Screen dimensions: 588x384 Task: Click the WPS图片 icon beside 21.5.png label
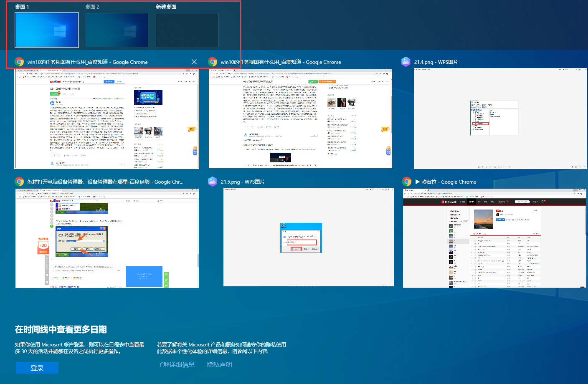point(213,182)
